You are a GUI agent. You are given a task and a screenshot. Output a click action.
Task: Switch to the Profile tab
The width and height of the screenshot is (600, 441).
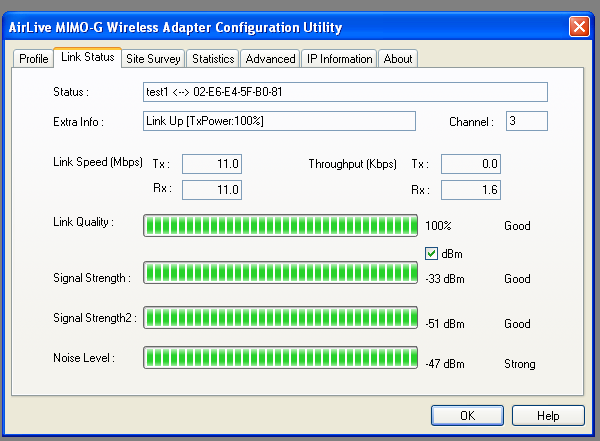[x=33, y=59]
